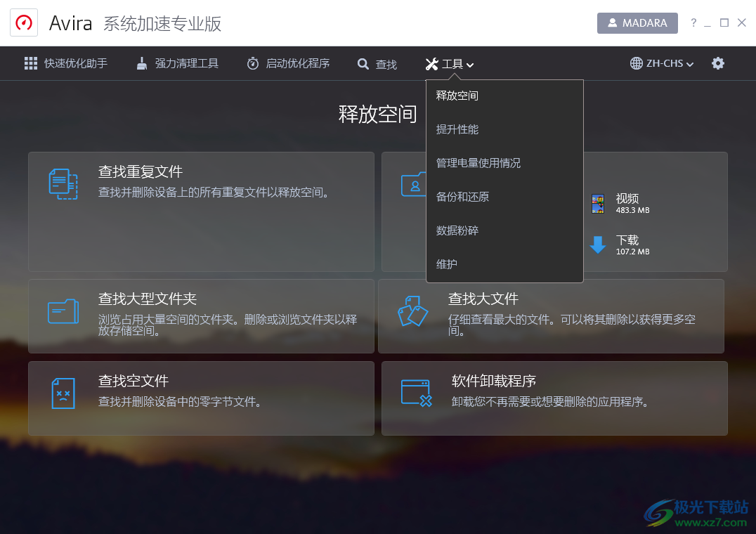Open settings via the gear icon
Viewport: 756px width, 534px height.
718,63
